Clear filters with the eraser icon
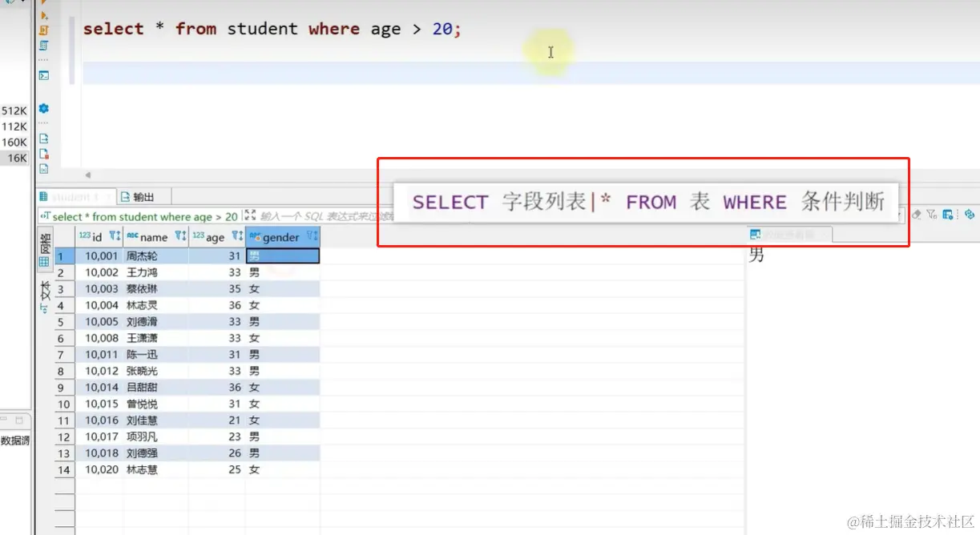Image resolution: width=980 pixels, height=535 pixels. tap(917, 215)
